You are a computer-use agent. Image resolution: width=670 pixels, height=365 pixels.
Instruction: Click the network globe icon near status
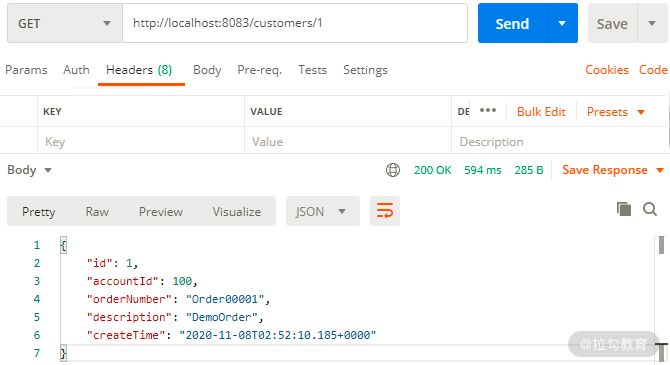[x=393, y=170]
